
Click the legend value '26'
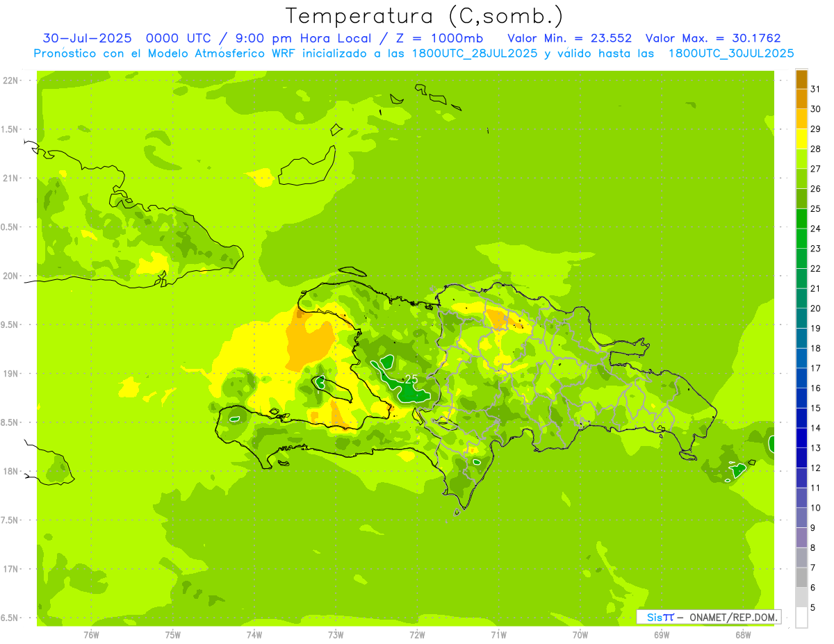[816, 189]
